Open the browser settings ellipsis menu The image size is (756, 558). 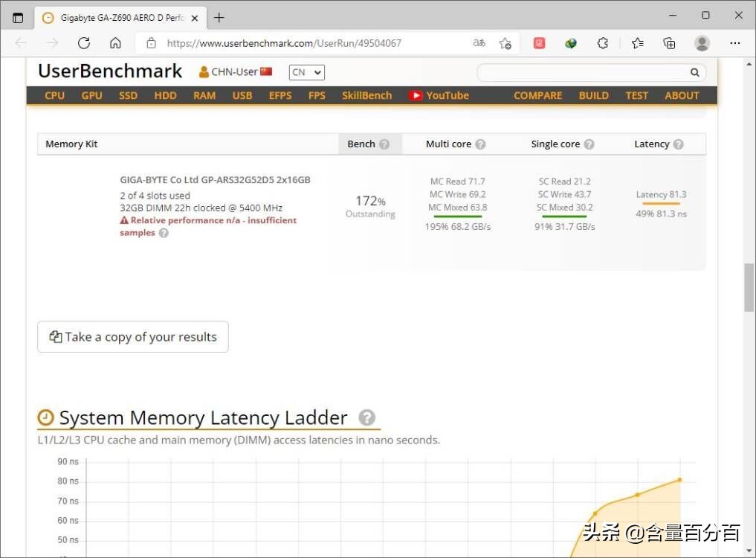[735, 43]
